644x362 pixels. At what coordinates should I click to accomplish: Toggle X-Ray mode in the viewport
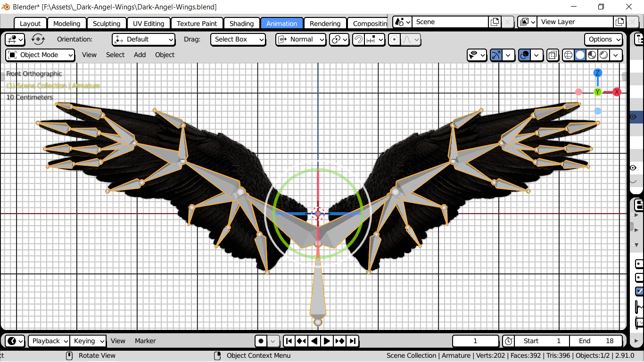[553, 55]
